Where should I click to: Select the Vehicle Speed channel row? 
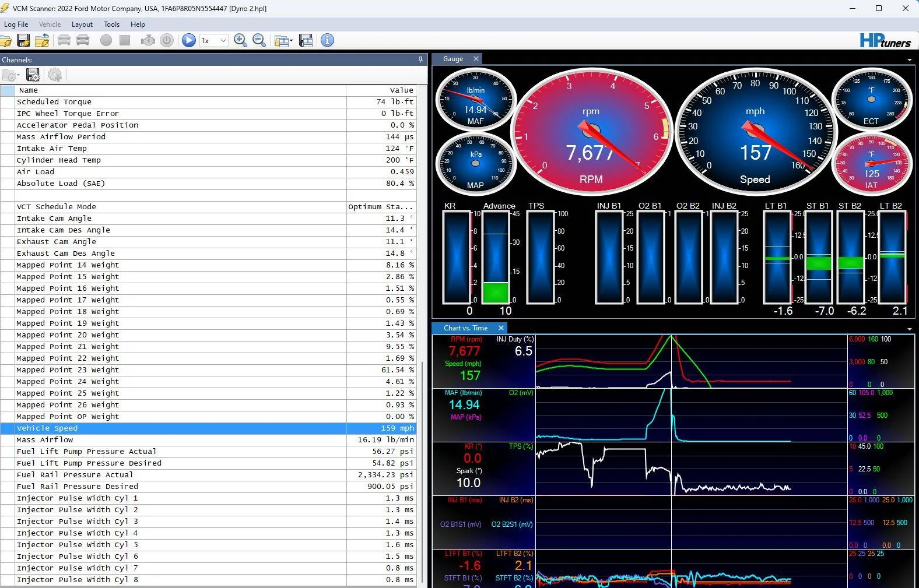point(208,428)
